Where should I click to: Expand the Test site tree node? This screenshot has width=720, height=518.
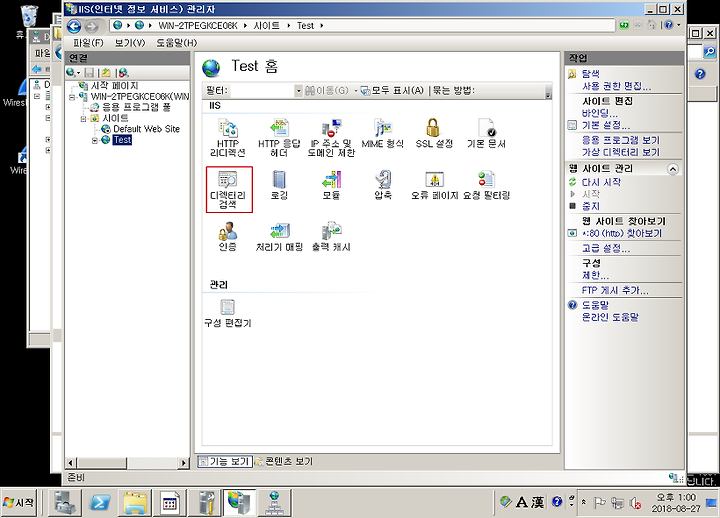coord(94,141)
